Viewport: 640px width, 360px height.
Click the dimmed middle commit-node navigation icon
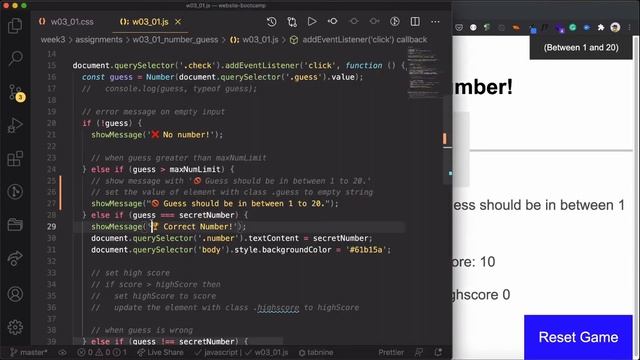pyautogui.click(x=354, y=21)
